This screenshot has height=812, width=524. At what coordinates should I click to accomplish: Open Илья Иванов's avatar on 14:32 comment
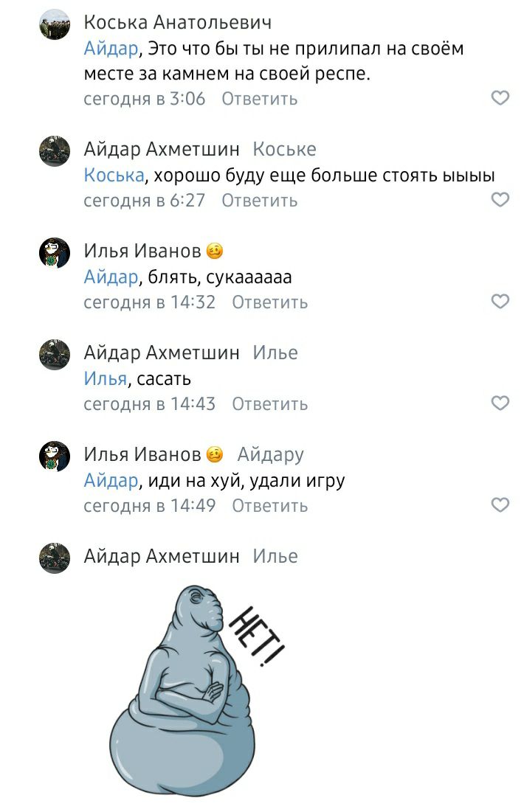point(55,253)
